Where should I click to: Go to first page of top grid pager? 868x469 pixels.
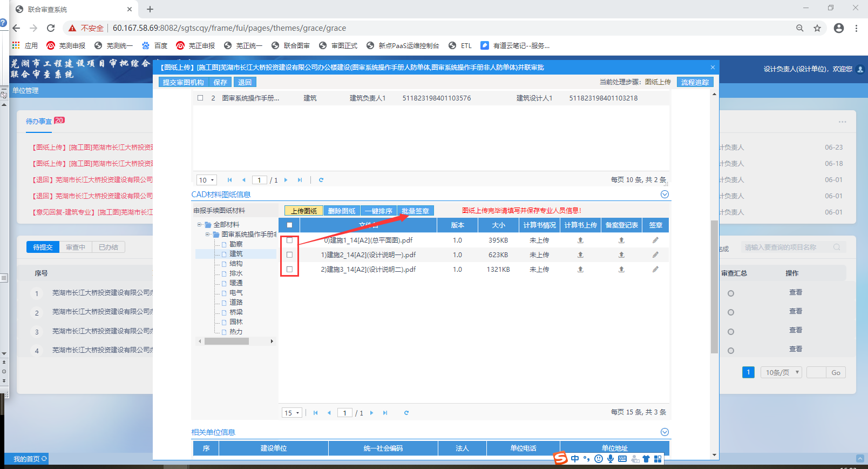point(229,180)
